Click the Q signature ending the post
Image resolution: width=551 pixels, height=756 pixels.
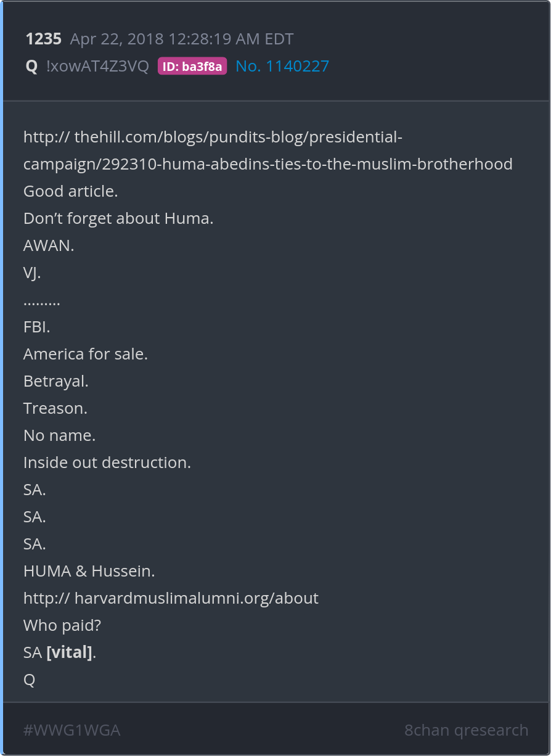coord(29,680)
